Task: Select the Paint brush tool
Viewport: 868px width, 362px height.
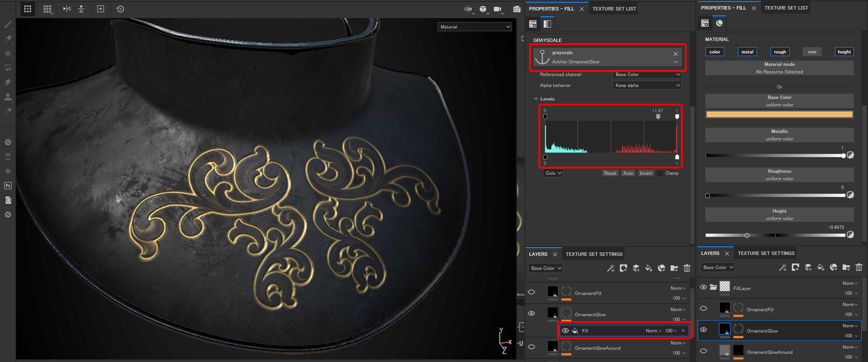Action: coord(8,25)
